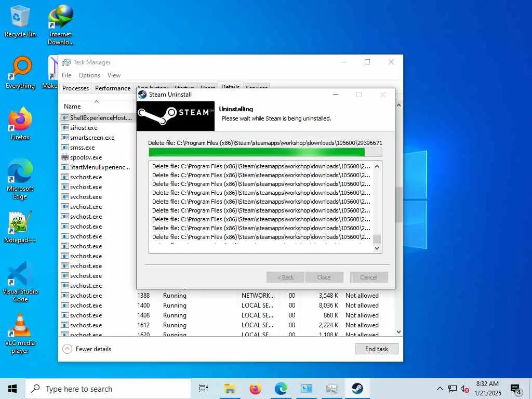
Task: Select the Internet Download Manager desktop shortcut
Action: [x=61, y=25]
